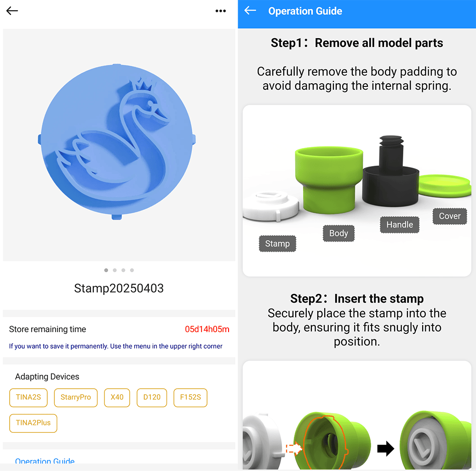Select the TINA2S device tag

point(28,397)
